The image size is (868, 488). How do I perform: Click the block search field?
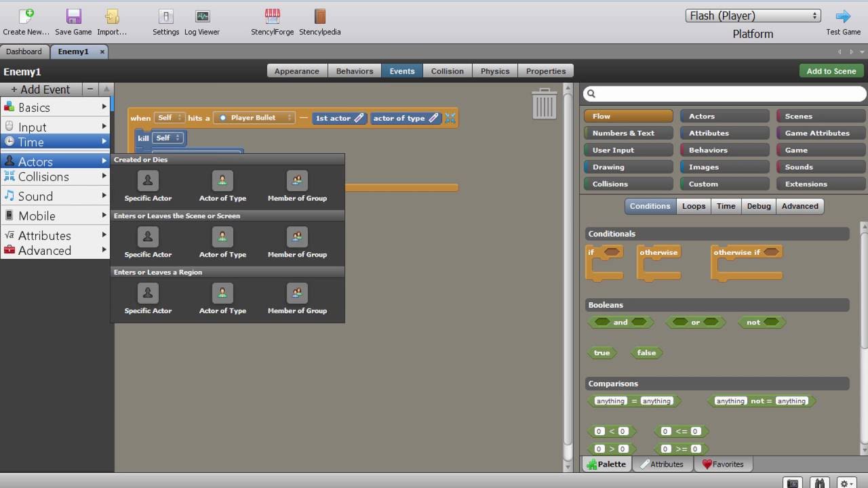pyautogui.click(x=724, y=94)
